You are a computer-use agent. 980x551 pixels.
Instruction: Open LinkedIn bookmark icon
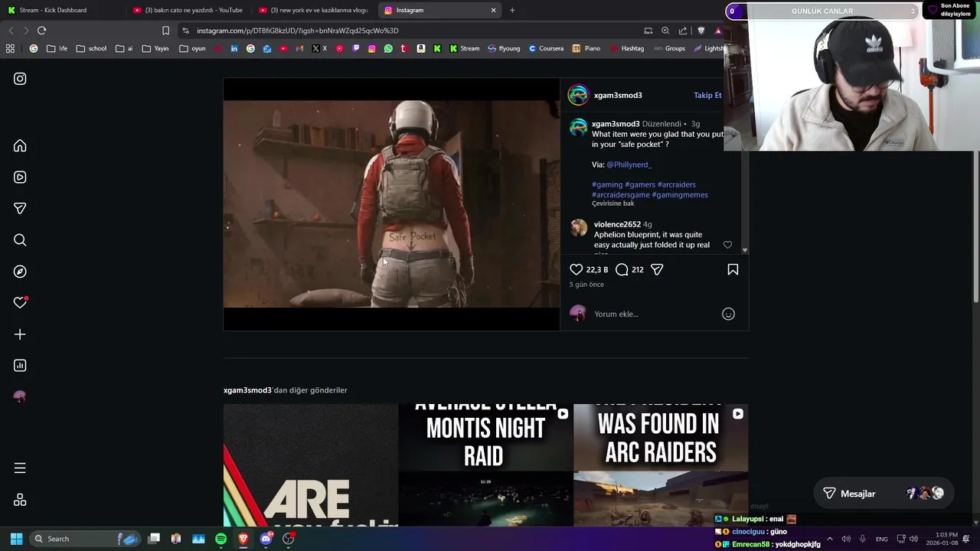coord(234,48)
